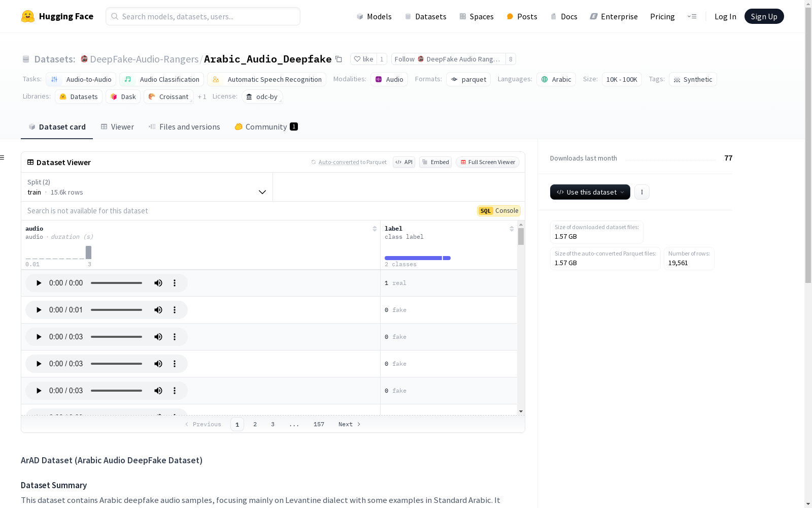Select Automatic Speech Recognition tag
Viewport: 812px width, 508px height.
266,79
